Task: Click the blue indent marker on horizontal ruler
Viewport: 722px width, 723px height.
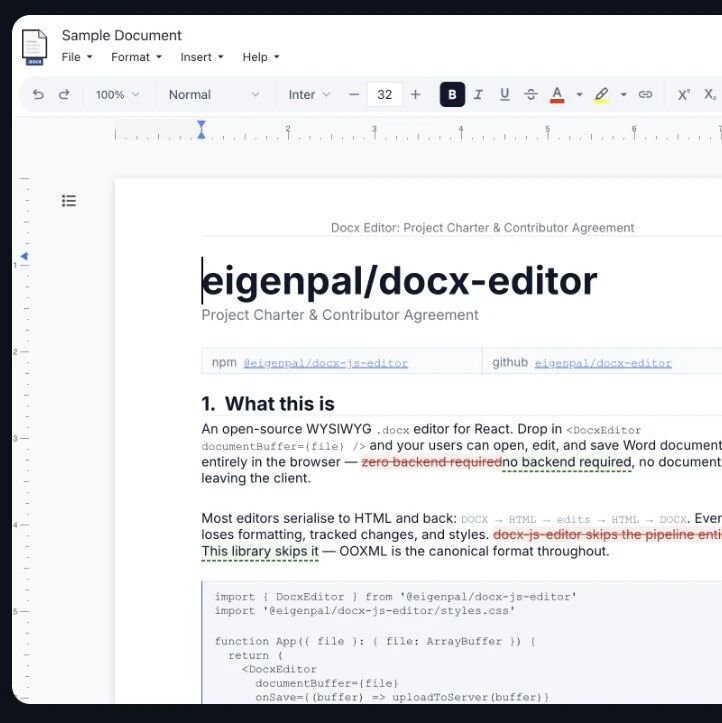Action: coord(201,130)
